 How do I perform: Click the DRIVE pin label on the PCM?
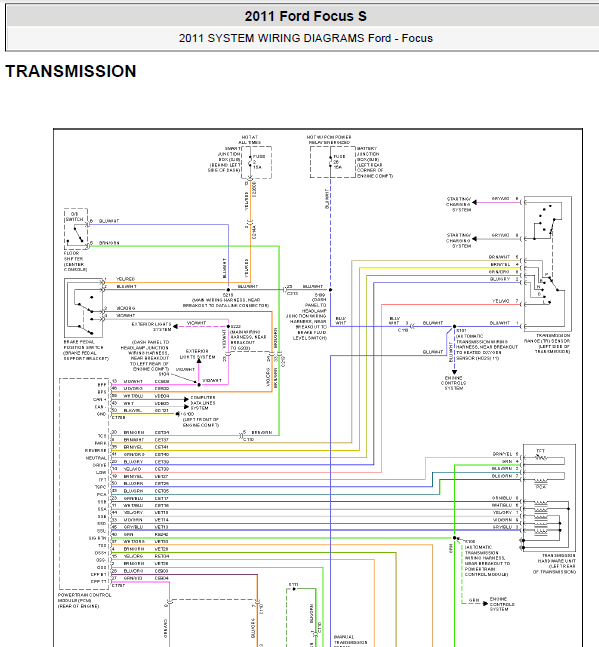pos(99,465)
